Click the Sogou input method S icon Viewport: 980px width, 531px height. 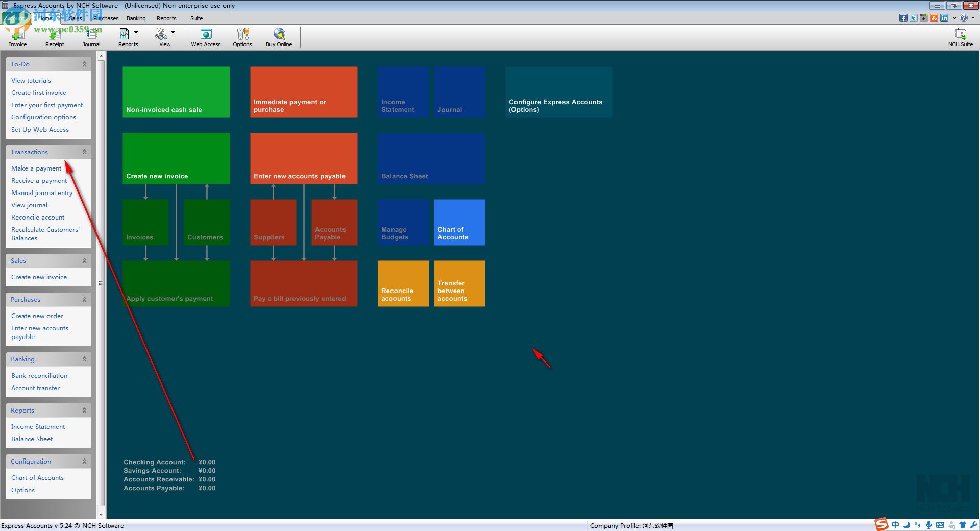pyautogui.click(x=881, y=524)
